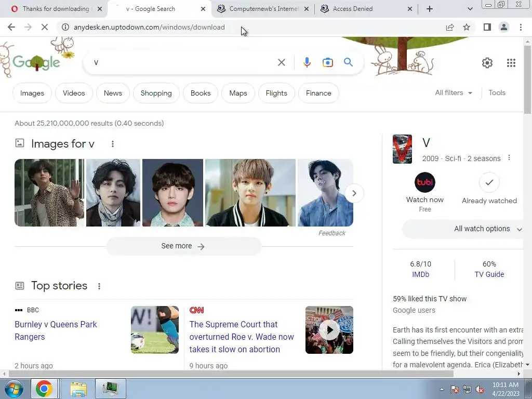Focus the Google search input field
Viewport: 532px width, 399px height.
point(183,62)
